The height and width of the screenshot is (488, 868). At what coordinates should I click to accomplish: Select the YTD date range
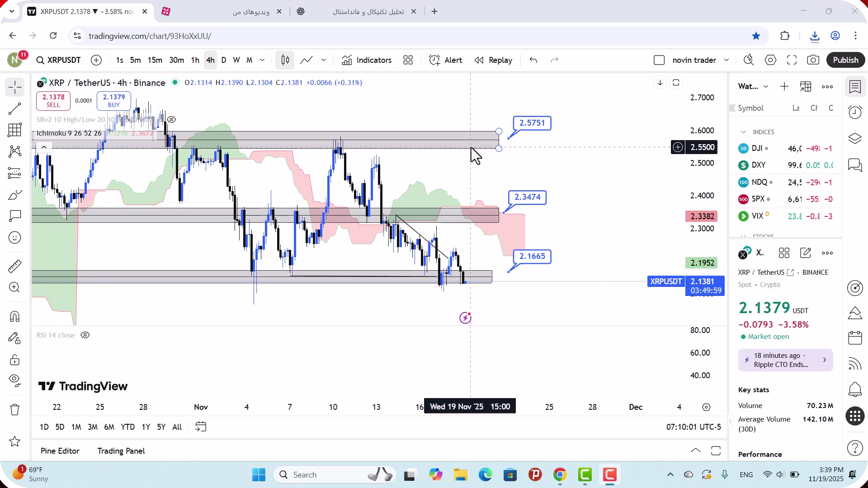tap(128, 427)
